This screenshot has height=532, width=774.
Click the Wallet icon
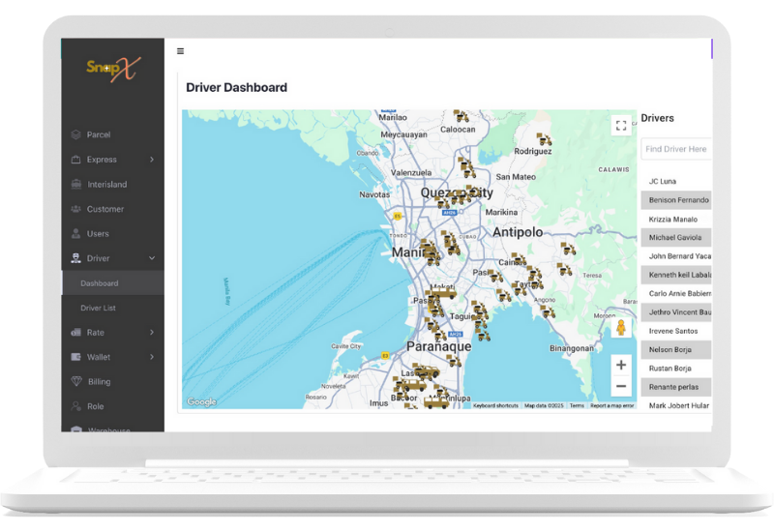[x=76, y=357]
